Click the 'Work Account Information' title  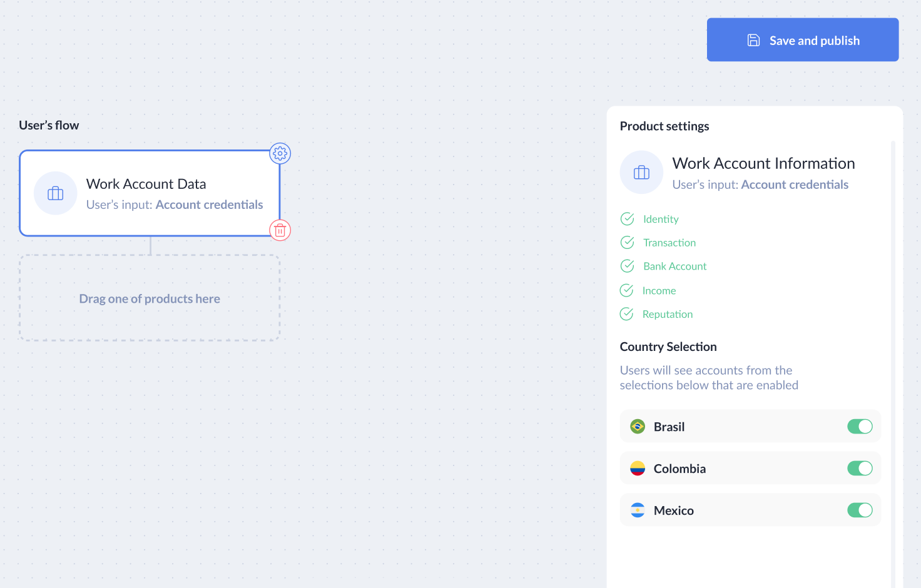point(763,163)
